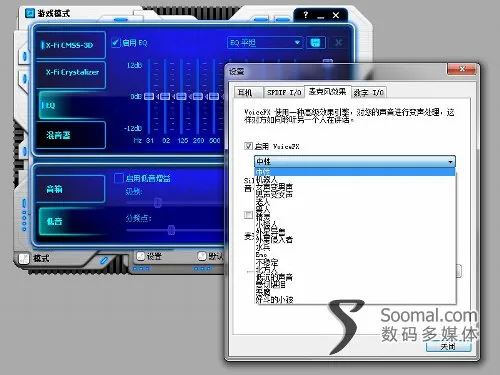This screenshot has height=375, width=500.
Task: Toggle the 启用 VoiceFX checkbox
Action: point(248,146)
